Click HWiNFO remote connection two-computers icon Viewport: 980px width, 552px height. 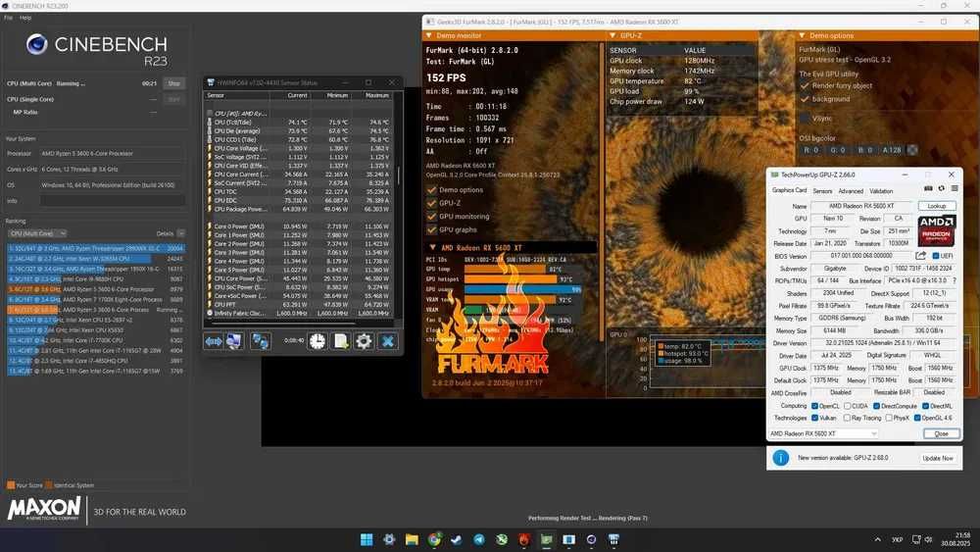[x=260, y=341]
